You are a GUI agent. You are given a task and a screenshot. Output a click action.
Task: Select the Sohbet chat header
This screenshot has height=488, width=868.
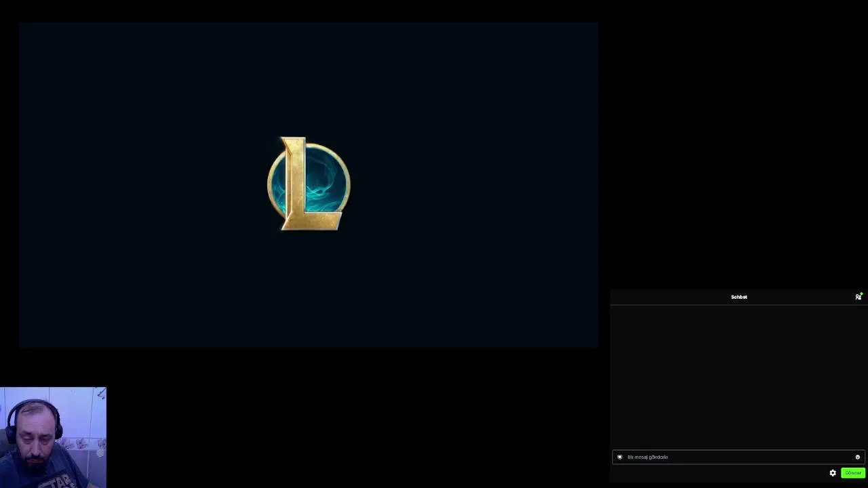point(738,297)
